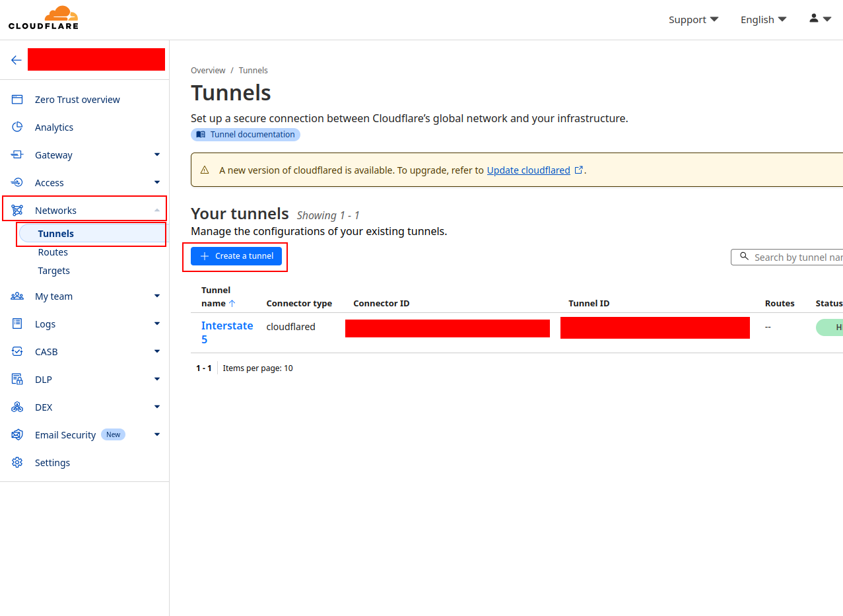Click the book icon in Tunnel documentation
The image size is (843, 616).
point(201,135)
